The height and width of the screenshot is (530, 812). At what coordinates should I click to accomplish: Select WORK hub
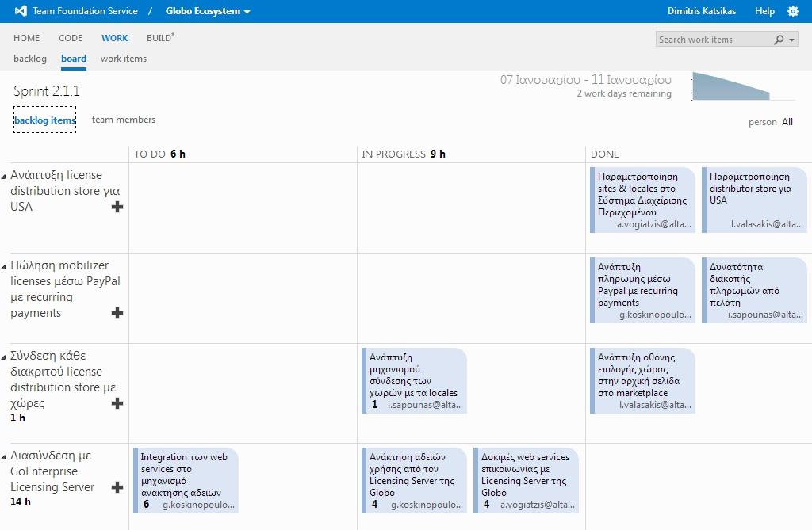click(x=114, y=38)
